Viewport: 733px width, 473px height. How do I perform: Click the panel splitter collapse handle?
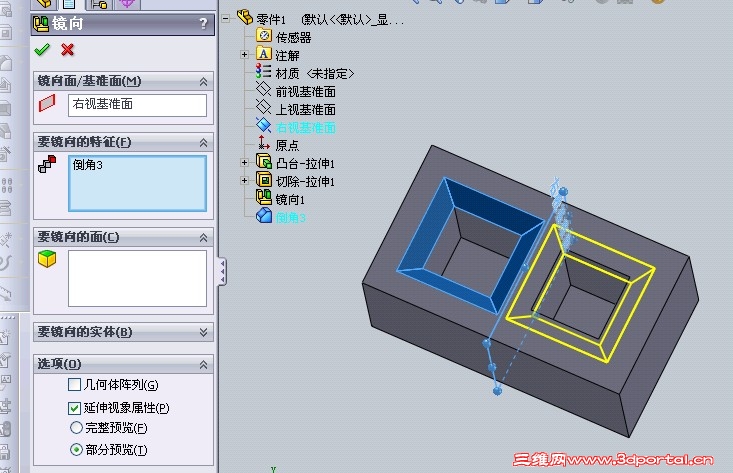(223, 272)
